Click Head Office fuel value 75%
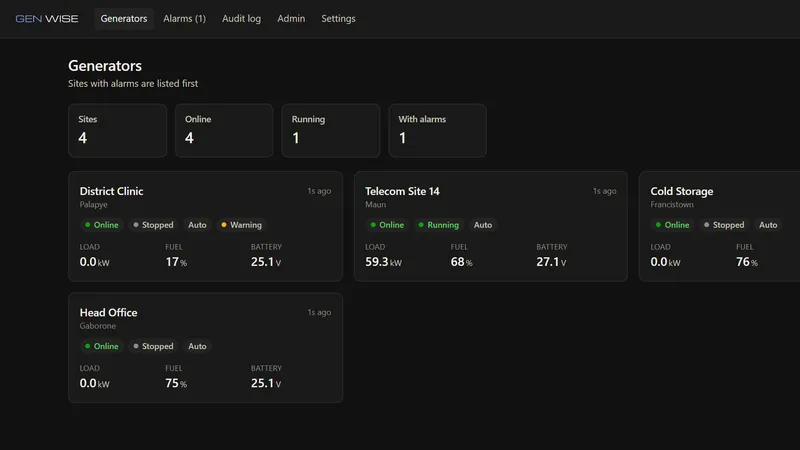Viewport: 800px width, 450px height. 176,384
